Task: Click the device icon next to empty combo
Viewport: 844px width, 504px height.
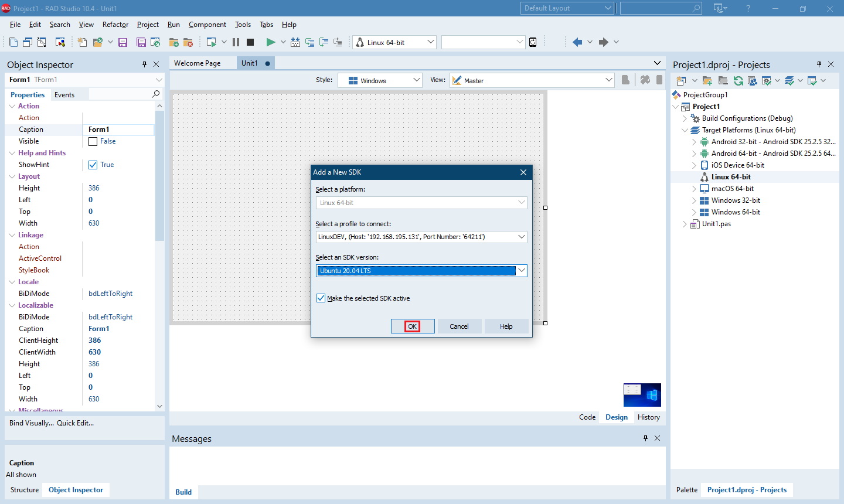Action: click(533, 42)
